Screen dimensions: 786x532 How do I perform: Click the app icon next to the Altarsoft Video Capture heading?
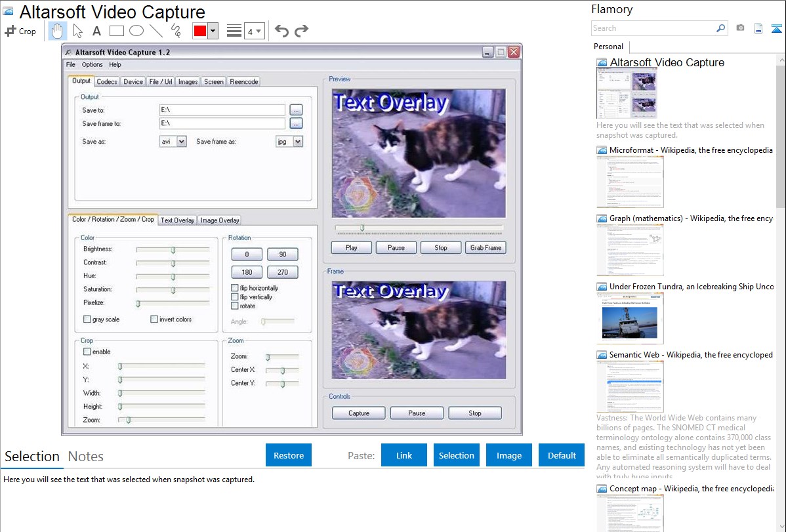[x=8, y=11]
